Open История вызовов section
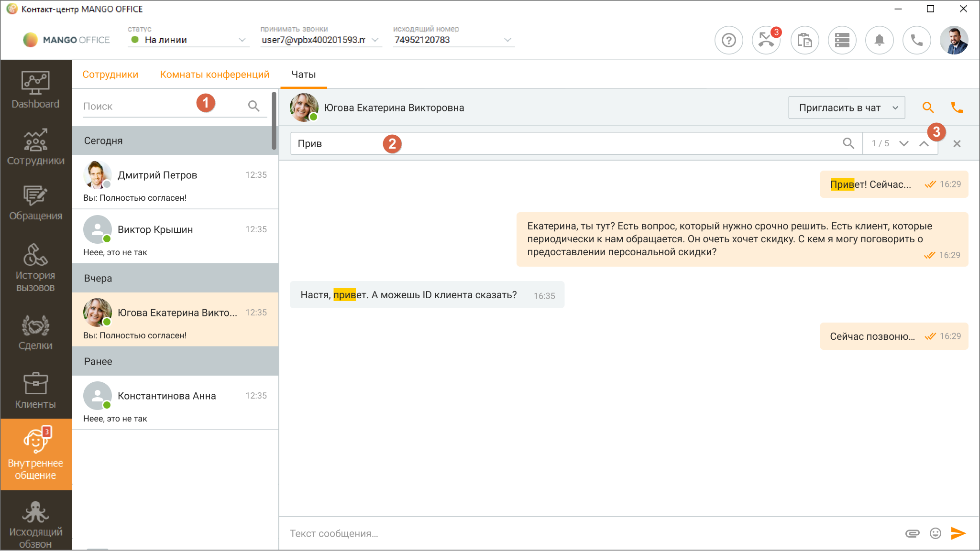This screenshot has width=980, height=551. pyautogui.click(x=35, y=267)
